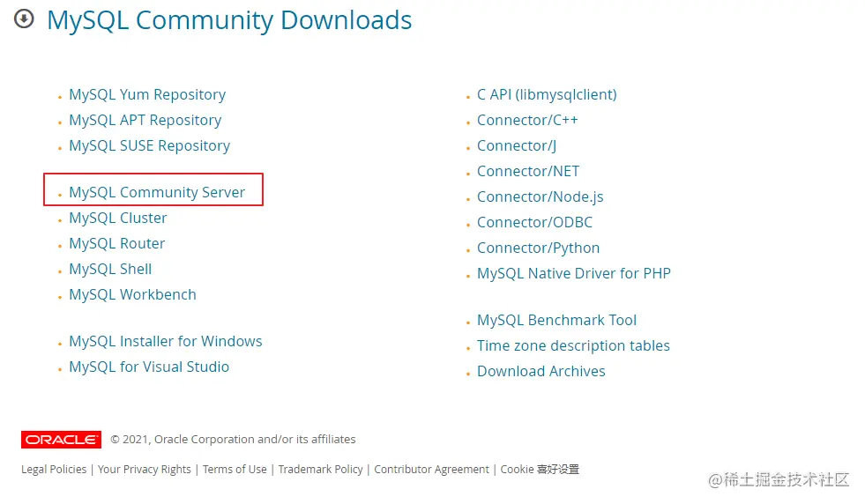865x504 pixels.
Task: Open Terms of Use footer link
Action: pyautogui.click(x=235, y=470)
